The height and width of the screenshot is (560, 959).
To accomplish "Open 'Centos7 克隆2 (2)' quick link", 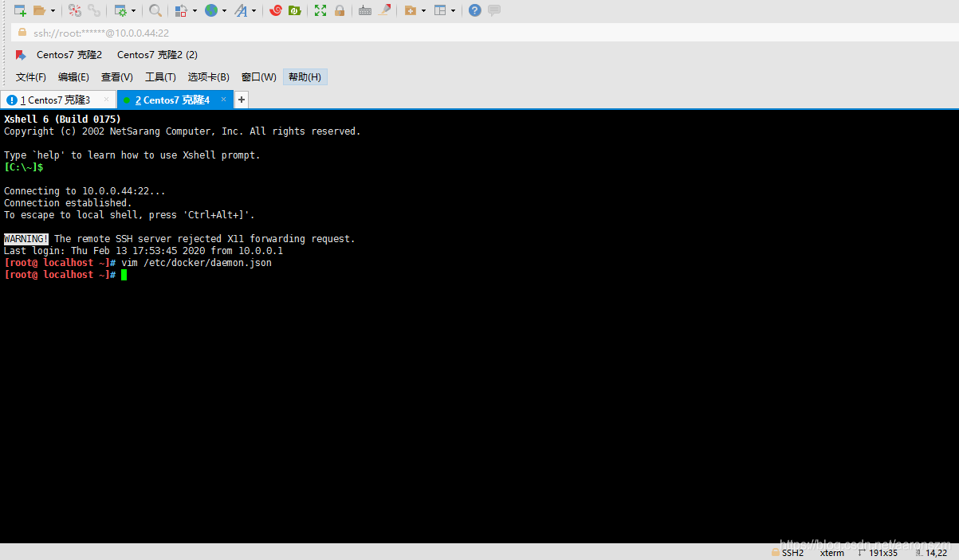I will [157, 55].
